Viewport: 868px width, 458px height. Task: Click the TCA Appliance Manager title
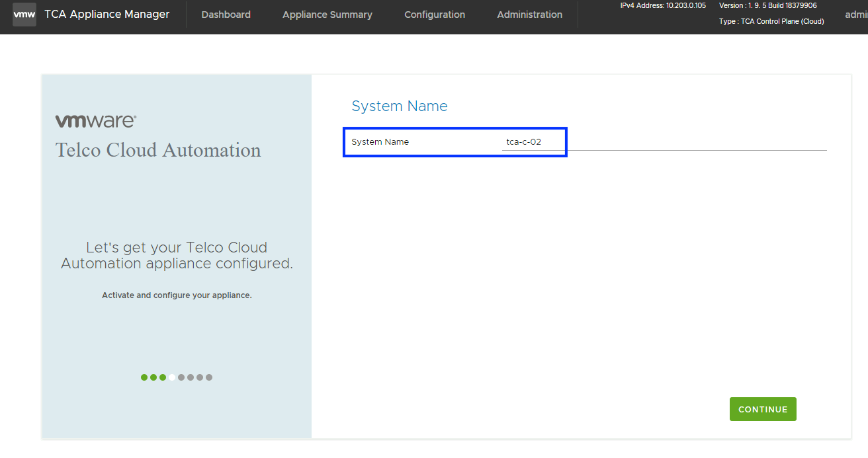(107, 14)
